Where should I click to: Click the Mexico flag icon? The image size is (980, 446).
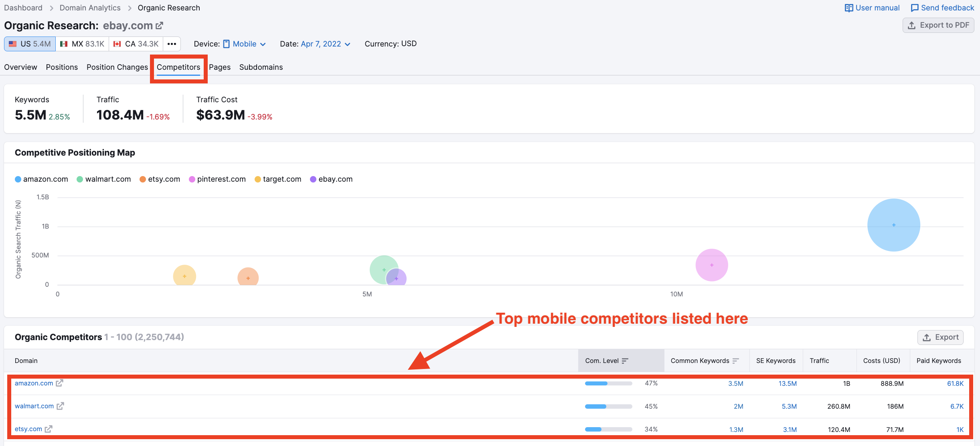[x=64, y=44]
